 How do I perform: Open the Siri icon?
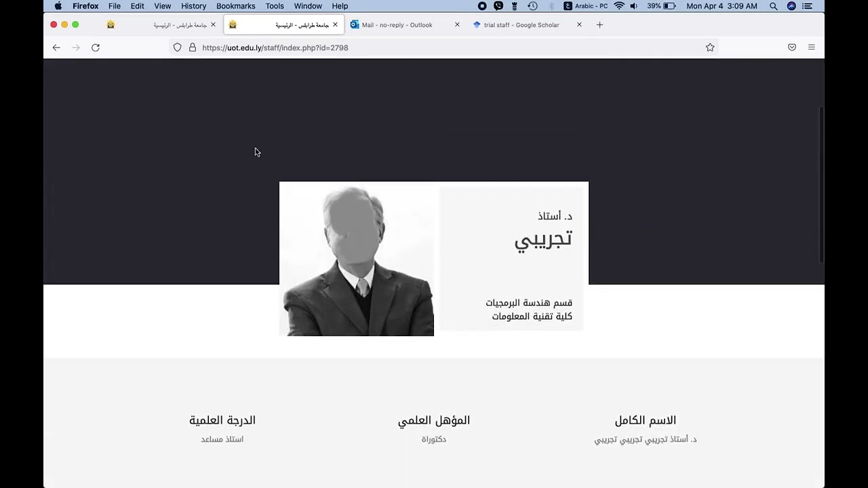click(x=791, y=6)
